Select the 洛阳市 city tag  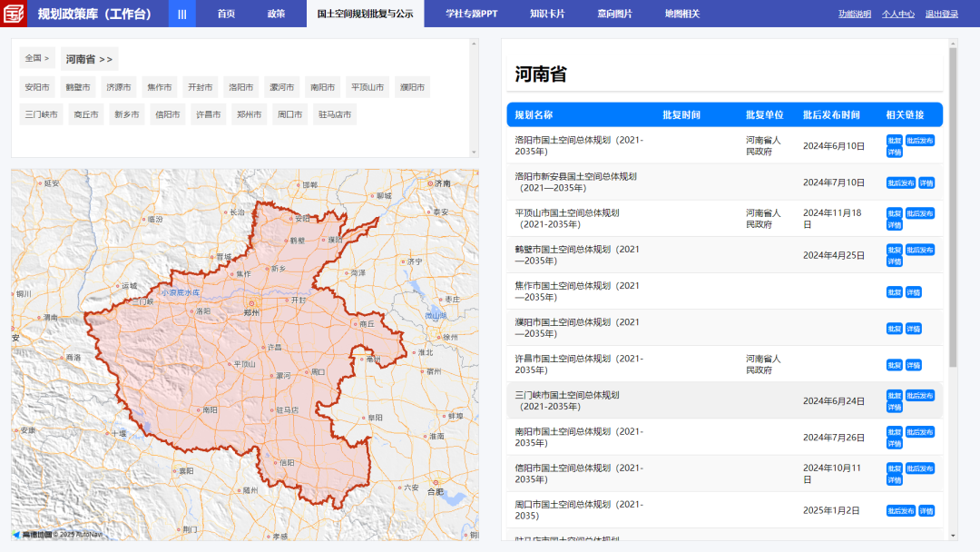pos(241,87)
